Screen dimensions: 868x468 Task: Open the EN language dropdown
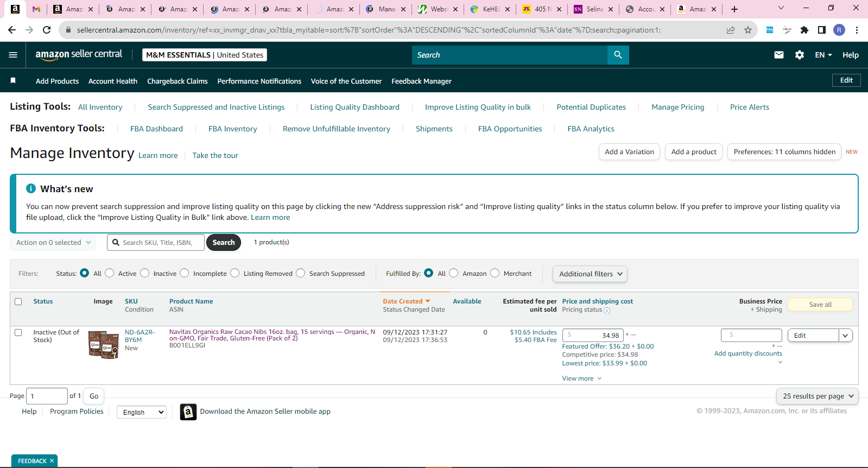(x=823, y=55)
